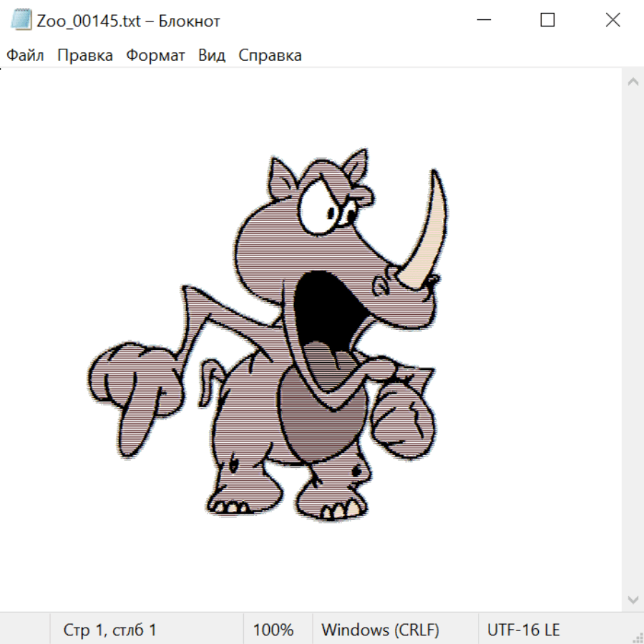This screenshot has height=644, width=644.
Task: Close the Zoo_00145.txt window
Action: (613, 20)
